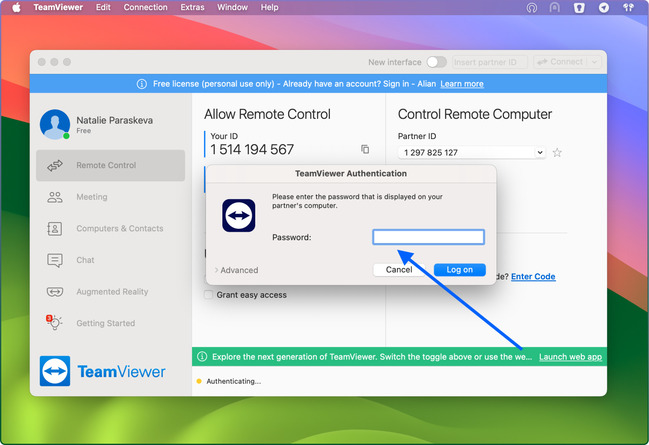Image resolution: width=649 pixels, height=445 pixels.
Task: Click the Log on button
Action: coord(459,270)
